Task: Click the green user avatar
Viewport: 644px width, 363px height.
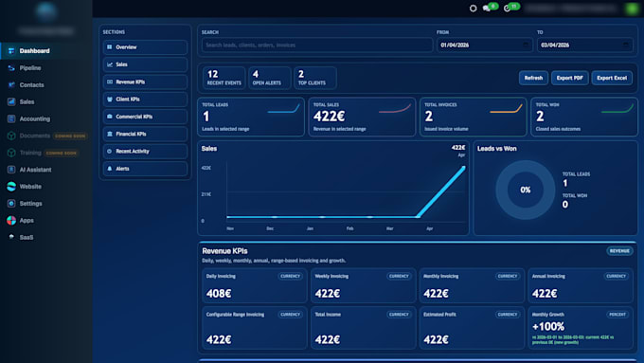Action: (632, 9)
